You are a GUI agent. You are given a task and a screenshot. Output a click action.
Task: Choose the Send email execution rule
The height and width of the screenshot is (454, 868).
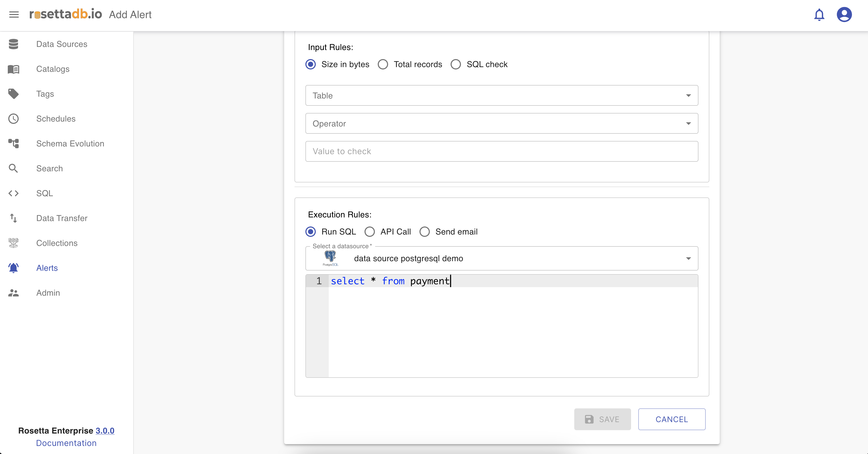(424, 232)
